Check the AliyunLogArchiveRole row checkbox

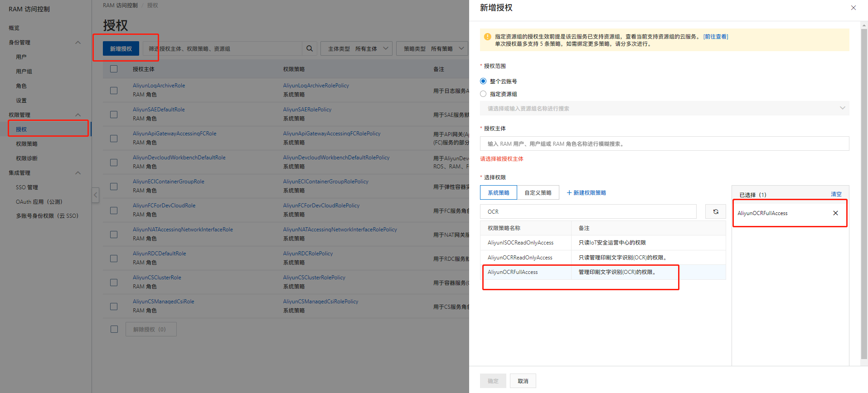tap(114, 90)
